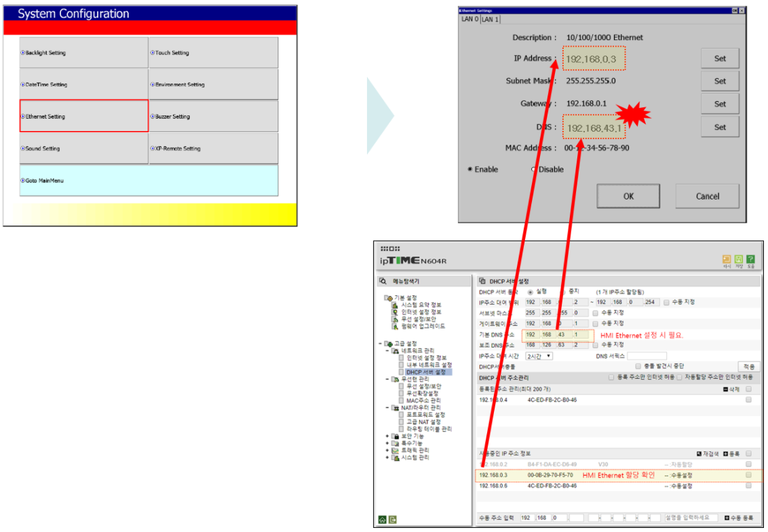Open help using the 도움 icon
The height and width of the screenshot is (532, 768).
pyautogui.click(x=751, y=259)
